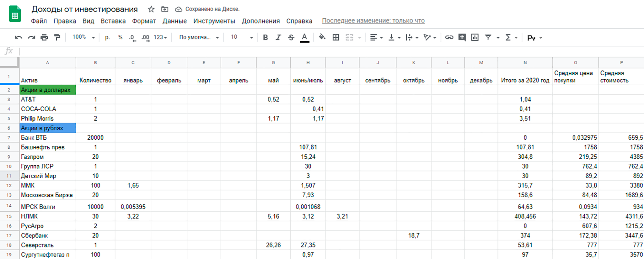Image resolution: width=644 pixels, height=259 pixels.
Task: Open filter views dropdown arrow
Action: [498, 38]
